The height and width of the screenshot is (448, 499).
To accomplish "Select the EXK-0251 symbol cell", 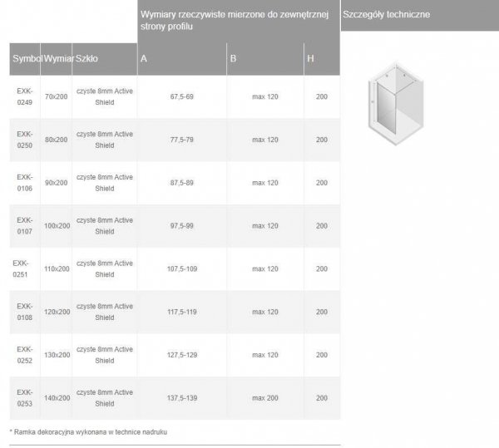I will coord(23,269).
